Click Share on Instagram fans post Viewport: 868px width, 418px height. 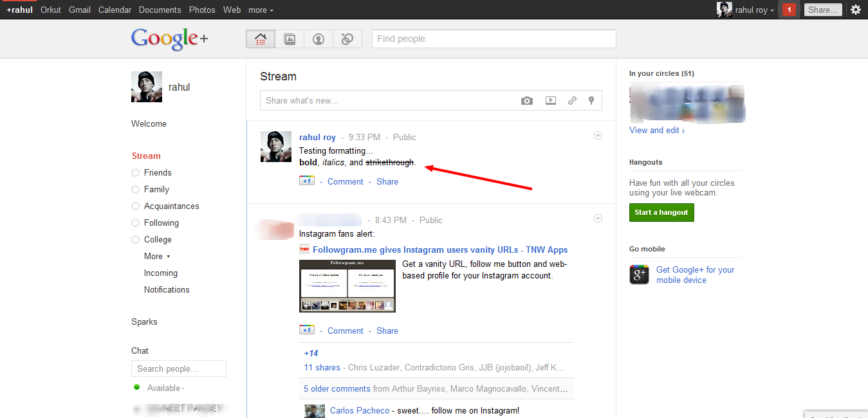[x=387, y=331]
